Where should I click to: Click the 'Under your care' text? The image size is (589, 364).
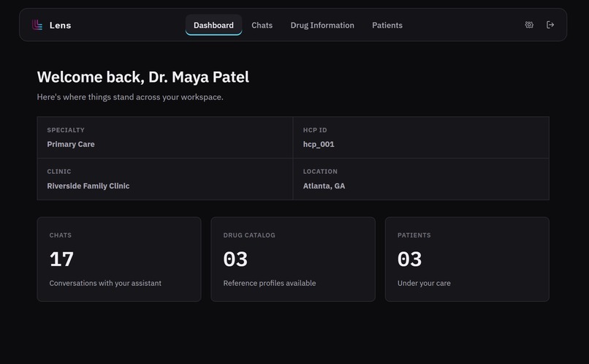pyautogui.click(x=424, y=284)
